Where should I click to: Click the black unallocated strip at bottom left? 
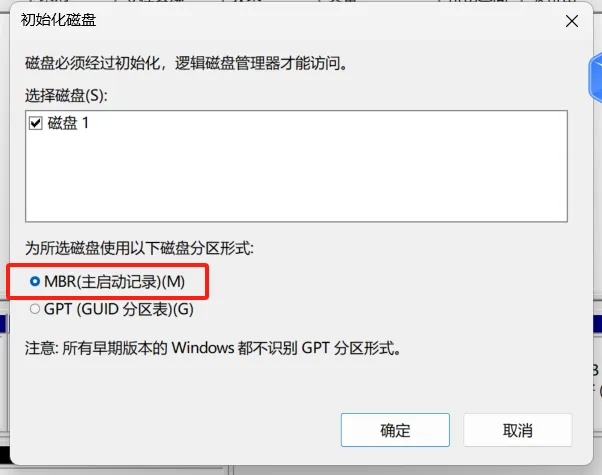5,455
